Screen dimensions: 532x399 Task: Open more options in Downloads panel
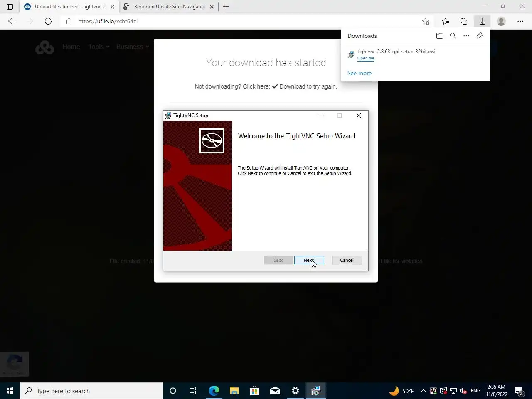pos(466,36)
